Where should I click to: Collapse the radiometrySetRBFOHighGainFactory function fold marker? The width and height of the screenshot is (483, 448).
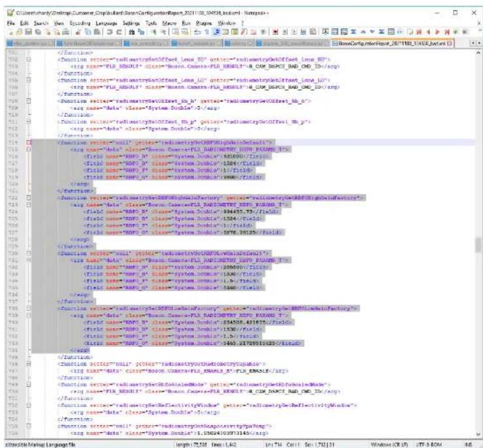(x=29, y=198)
